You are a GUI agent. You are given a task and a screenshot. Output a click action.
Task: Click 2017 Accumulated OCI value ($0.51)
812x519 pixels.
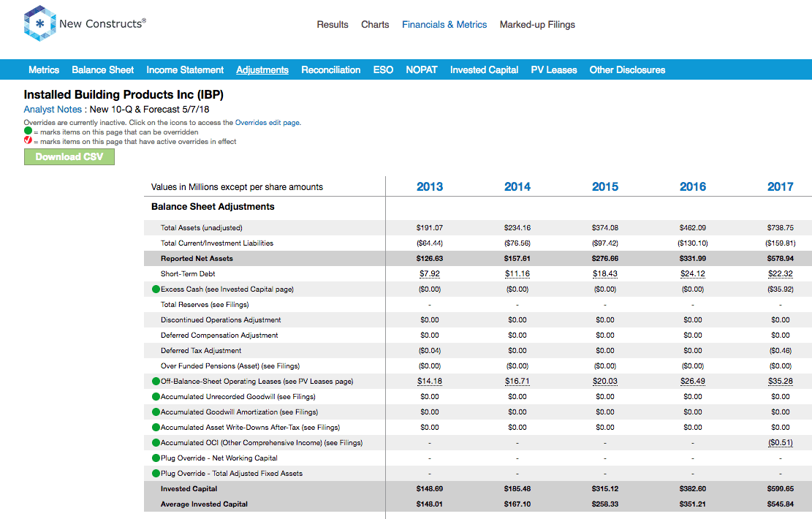coord(781,443)
